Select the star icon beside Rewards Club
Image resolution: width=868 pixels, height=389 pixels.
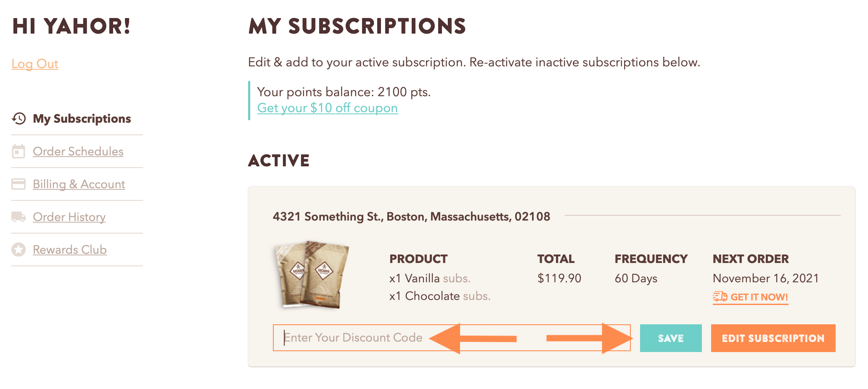(19, 249)
